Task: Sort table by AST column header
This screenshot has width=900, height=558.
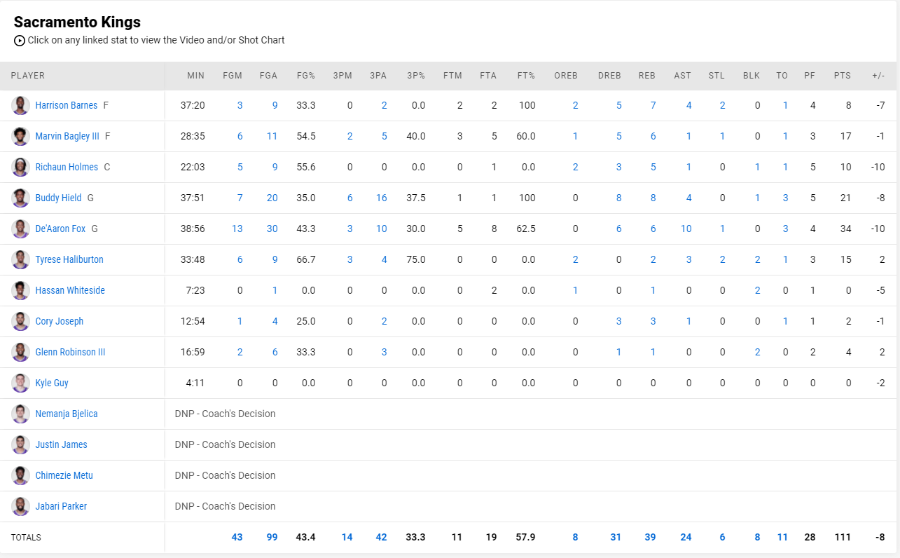Action: (682, 76)
